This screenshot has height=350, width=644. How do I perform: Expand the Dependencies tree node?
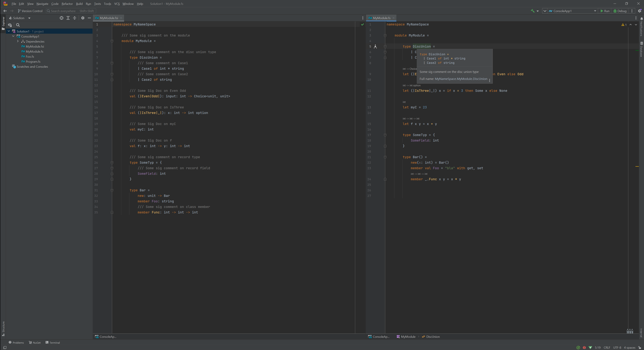pos(18,42)
